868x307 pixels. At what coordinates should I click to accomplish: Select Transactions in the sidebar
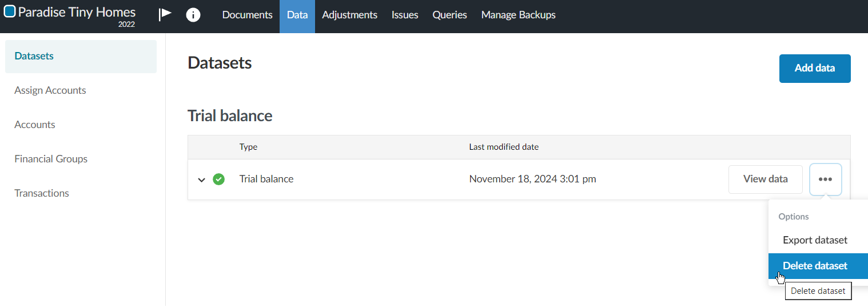(42, 193)
